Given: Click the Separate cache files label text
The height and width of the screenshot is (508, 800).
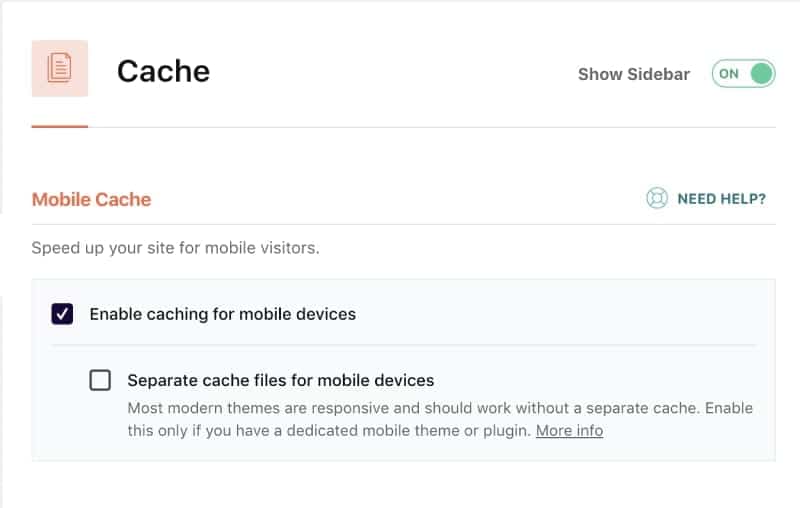Looking at the screenshot, I should [280, 380].
